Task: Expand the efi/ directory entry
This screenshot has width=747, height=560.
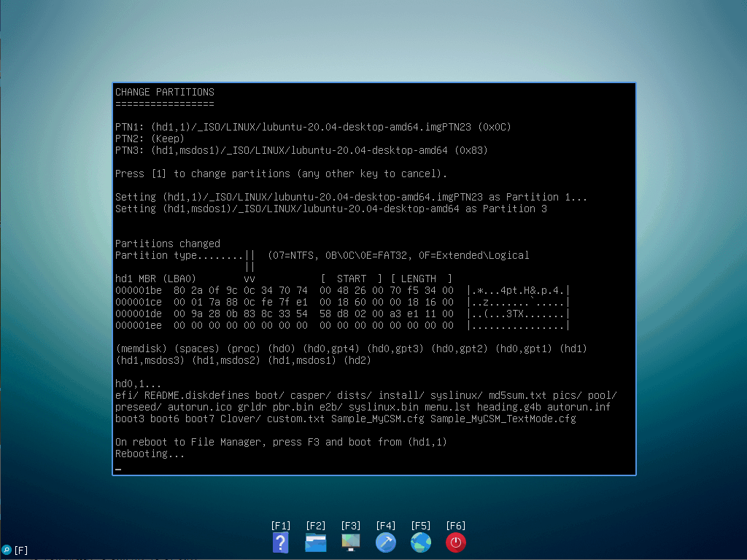Action: (124, 395)
